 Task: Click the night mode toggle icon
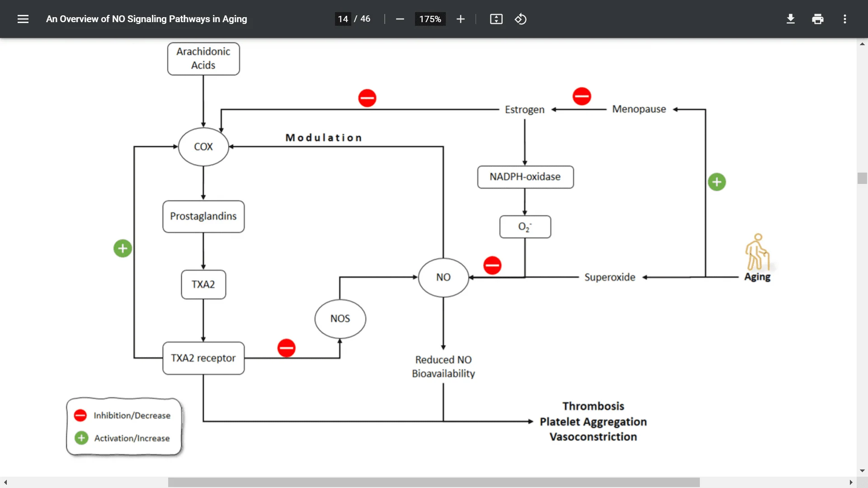520,19
